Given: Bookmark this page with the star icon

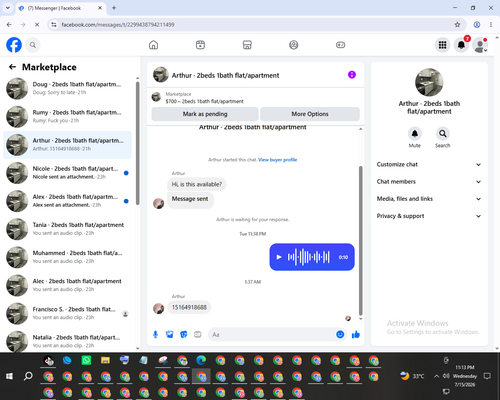Looking at the screenshot, I should [457, 25].
